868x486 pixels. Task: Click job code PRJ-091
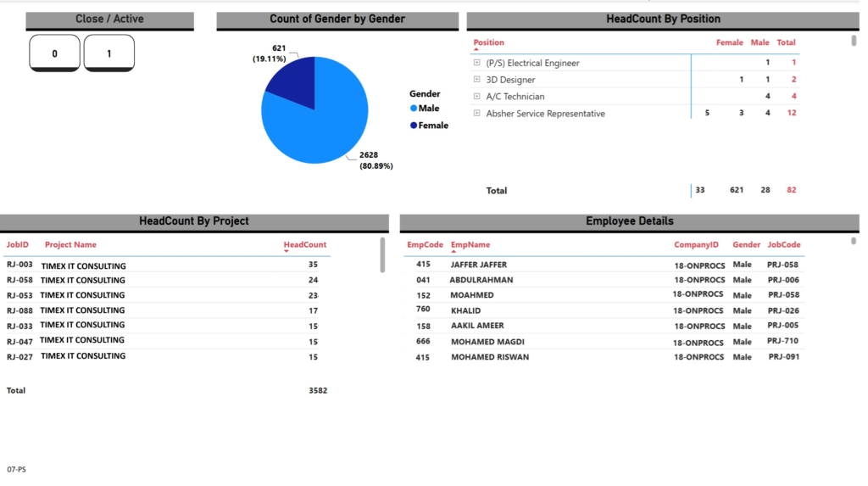point(784,356)
